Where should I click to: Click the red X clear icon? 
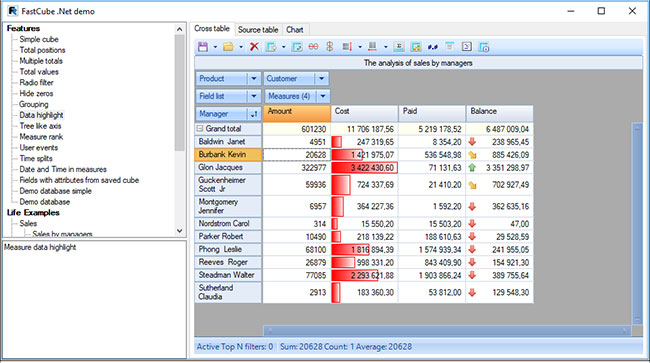pos(254,47)
